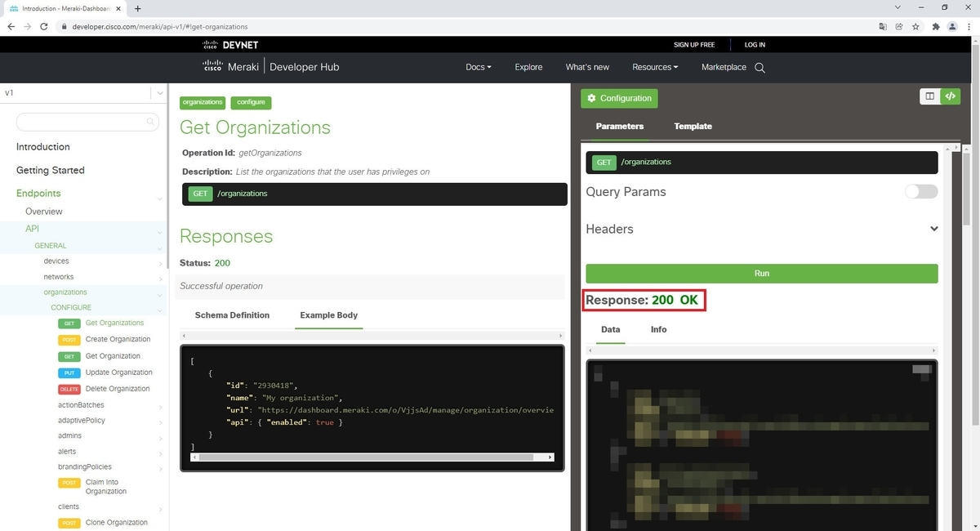The height and width of the screenshot is (531, 980).
Task: Open the browser Extensions puzzle icon
Action: [x=935, y=26]
